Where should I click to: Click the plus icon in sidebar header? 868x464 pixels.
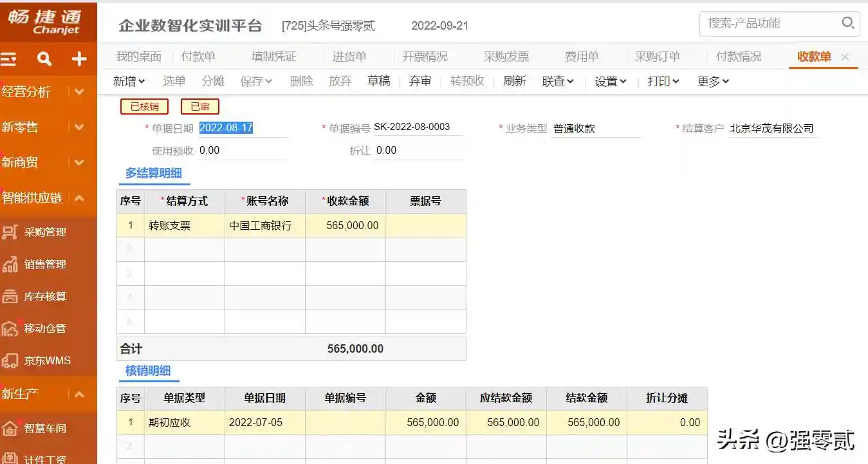click(x=79, y=60)
